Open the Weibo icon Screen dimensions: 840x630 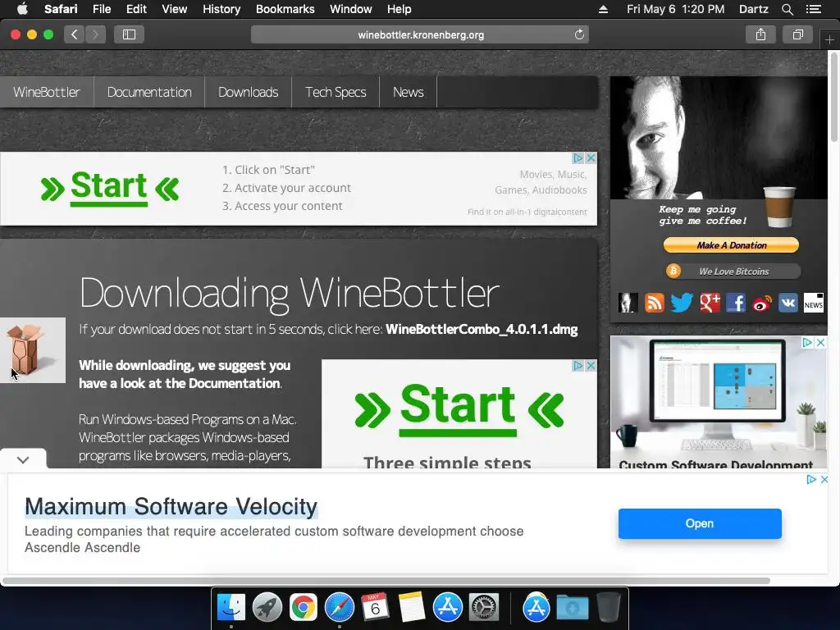click(762, 304)
